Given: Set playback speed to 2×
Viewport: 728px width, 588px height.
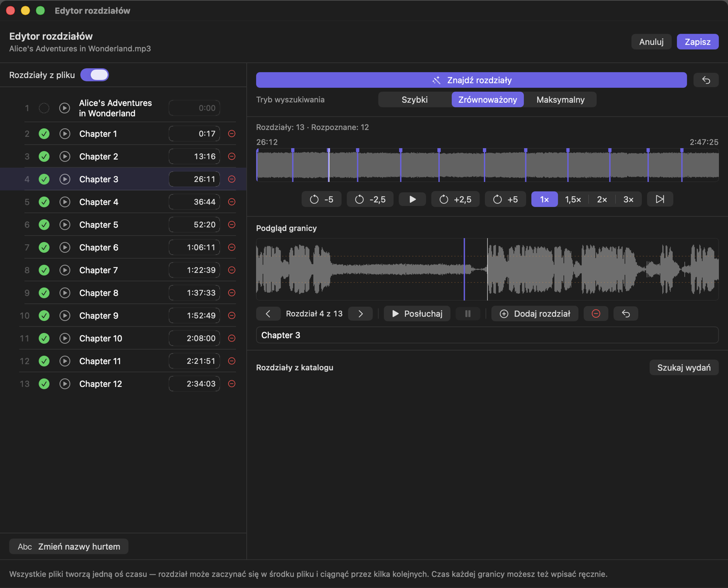Looking at the screenshot, I should coord(602,199).
